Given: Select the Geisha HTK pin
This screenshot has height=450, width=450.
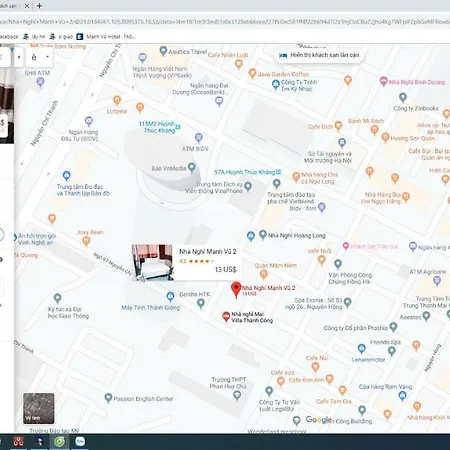Looking at the screenshot, I should click(x=201, y=303).
